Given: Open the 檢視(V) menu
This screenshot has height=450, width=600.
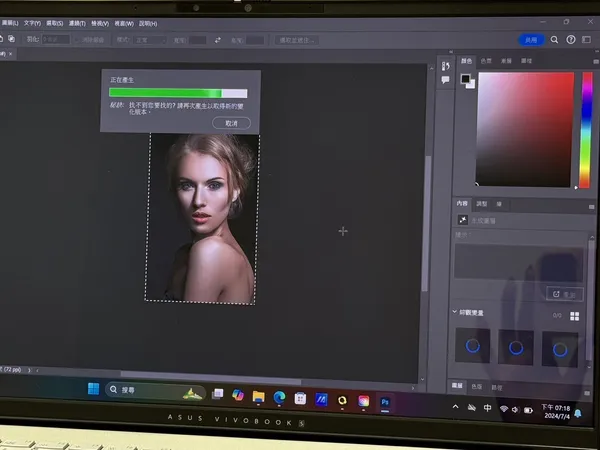Looking at the screenshot, I should coord(100,24).
